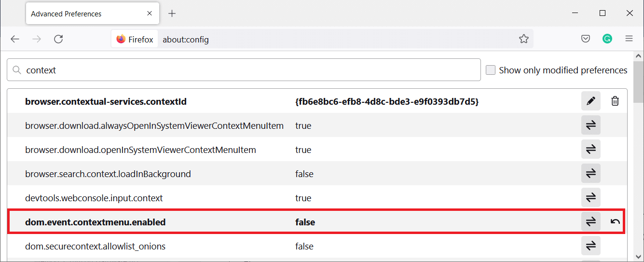Screen dimensions: 644x262
Task: Toggle devtools.webconsole.input.context
Action: click(591, 198)
